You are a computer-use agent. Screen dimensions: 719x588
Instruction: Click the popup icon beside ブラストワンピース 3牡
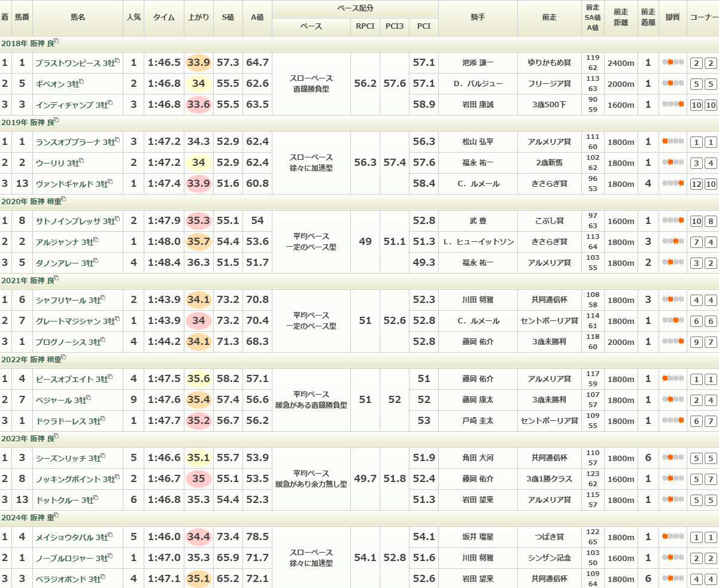tap(118, 60)
